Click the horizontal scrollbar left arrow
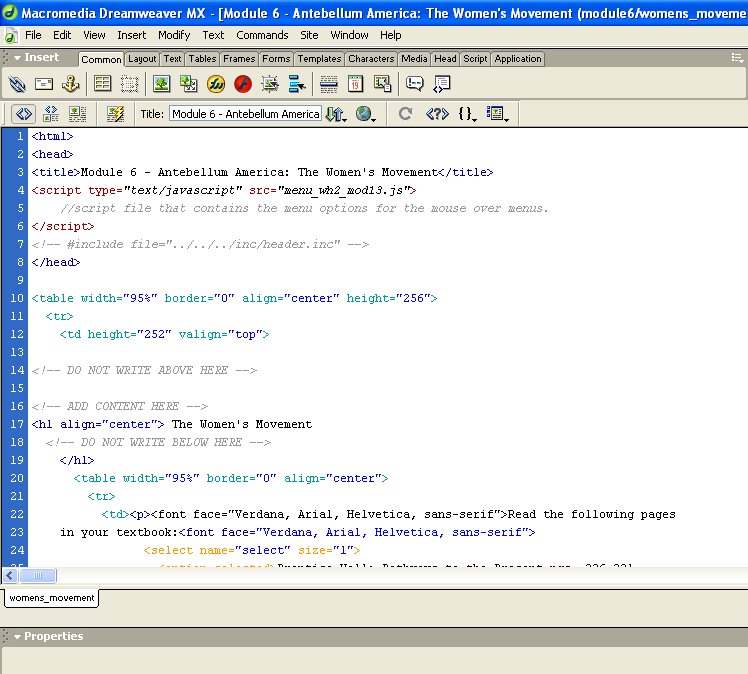Image resolution: width=748 pixels, height=674 pixels. coord(10,576)
